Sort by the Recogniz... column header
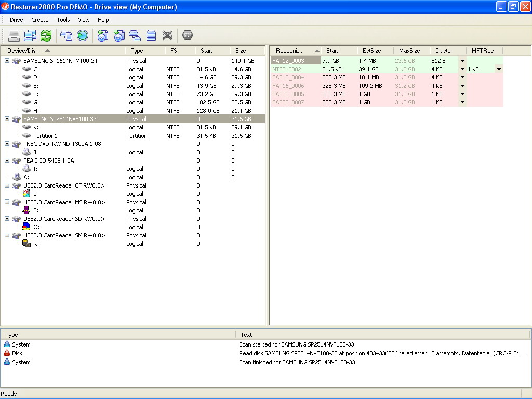Image resolution: width=532 pixels, height=399 pixels. click(x=296, y=50)
